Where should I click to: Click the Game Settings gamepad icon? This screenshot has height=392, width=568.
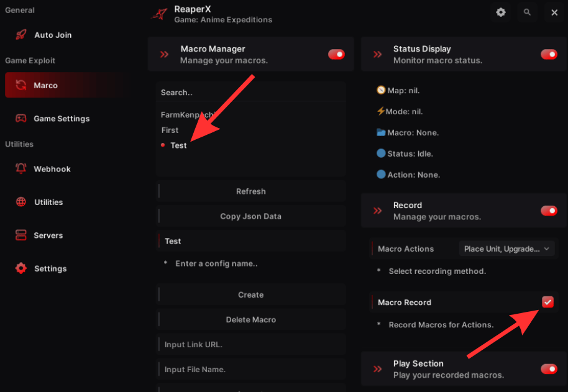coord(21,119)
